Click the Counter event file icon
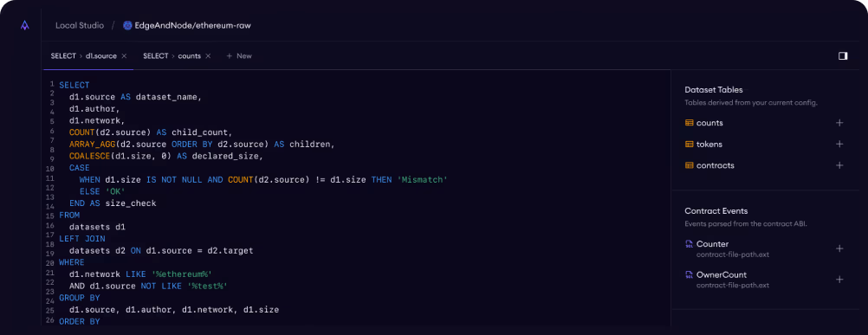The height and width of the screenshot is (335, 868). tap(690, 244)
